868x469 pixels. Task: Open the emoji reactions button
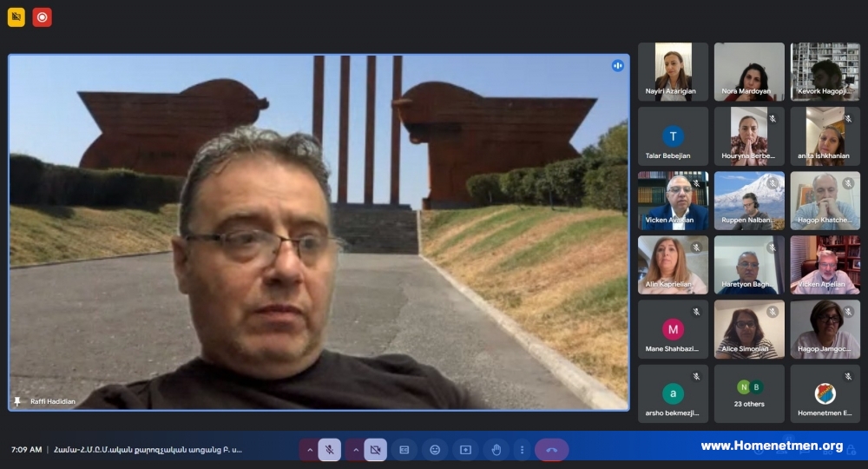pyautogui.click(x=435, y=450)
